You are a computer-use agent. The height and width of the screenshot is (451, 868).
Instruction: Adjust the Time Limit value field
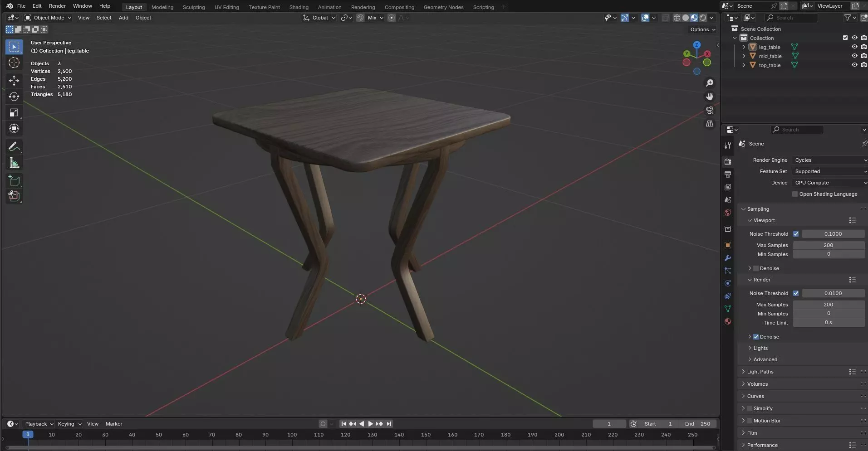pos(829,323)
